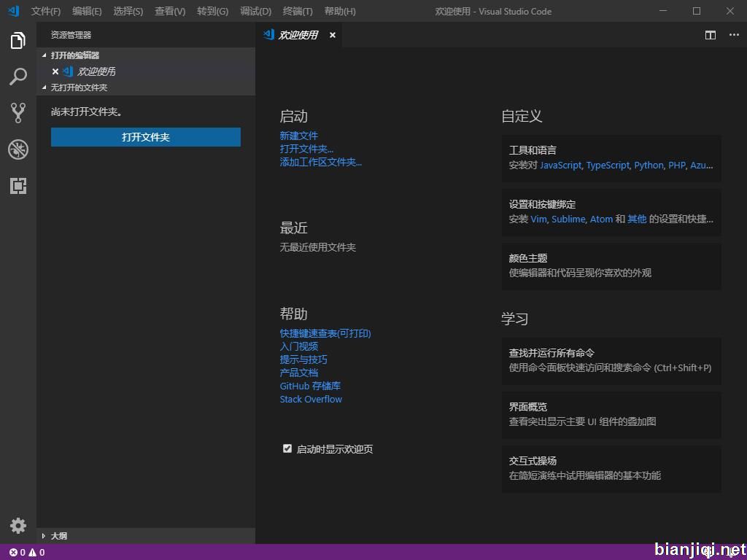Select 欢迎使用 row in open editors

pos(146,71)
